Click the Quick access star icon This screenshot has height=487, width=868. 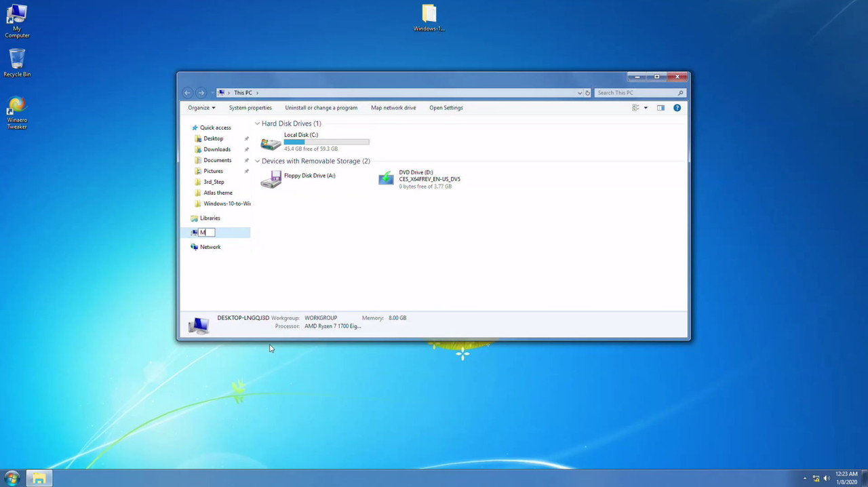tap(195, 128)
